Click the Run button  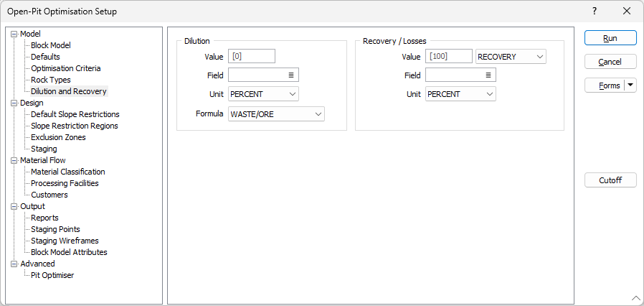[x=610, y=38]
